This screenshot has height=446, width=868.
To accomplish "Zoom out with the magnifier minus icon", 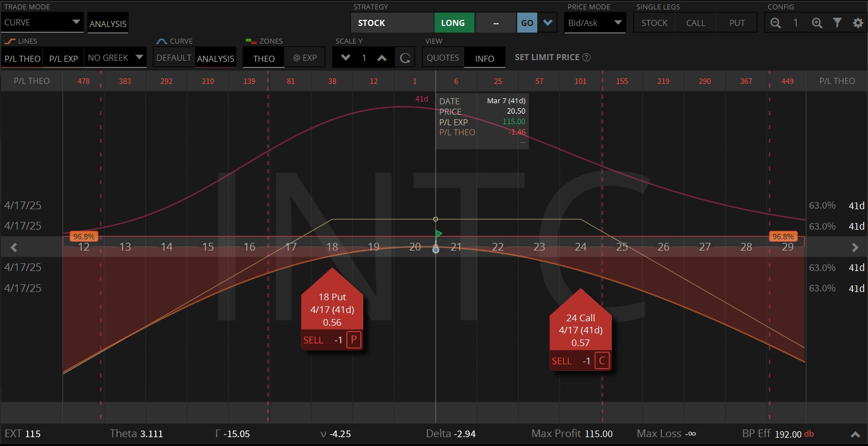I will pyautogui.click(x=776, y=23).
